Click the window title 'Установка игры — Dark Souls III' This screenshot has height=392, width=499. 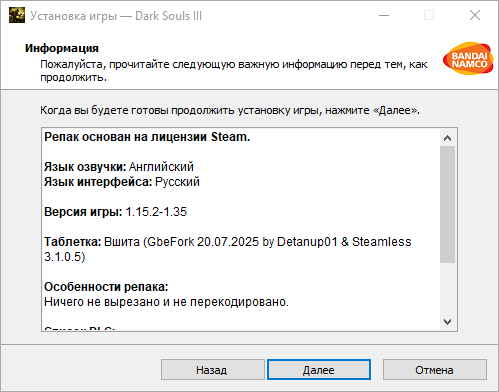116,16
